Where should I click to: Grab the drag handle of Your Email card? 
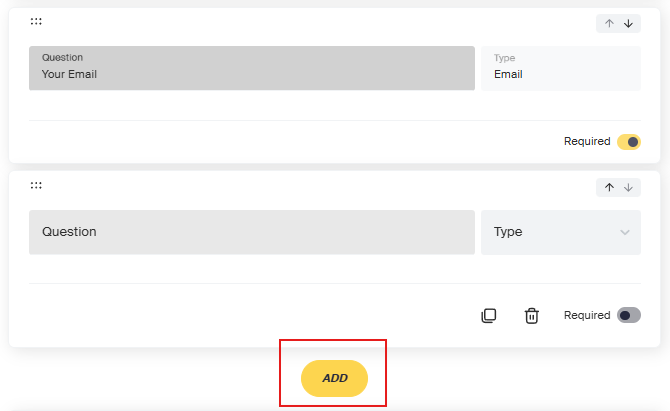coord(36,21)
